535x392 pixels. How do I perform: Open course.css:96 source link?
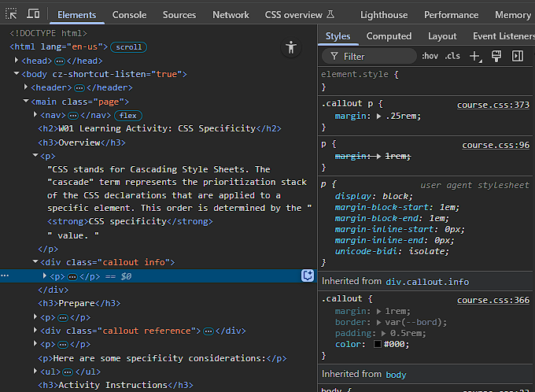pos(496,145)
